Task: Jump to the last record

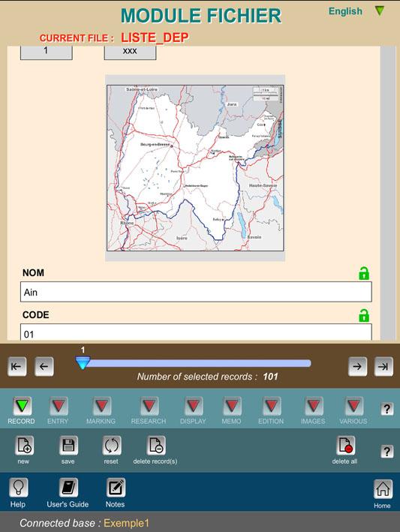Action: click(383, 366)
